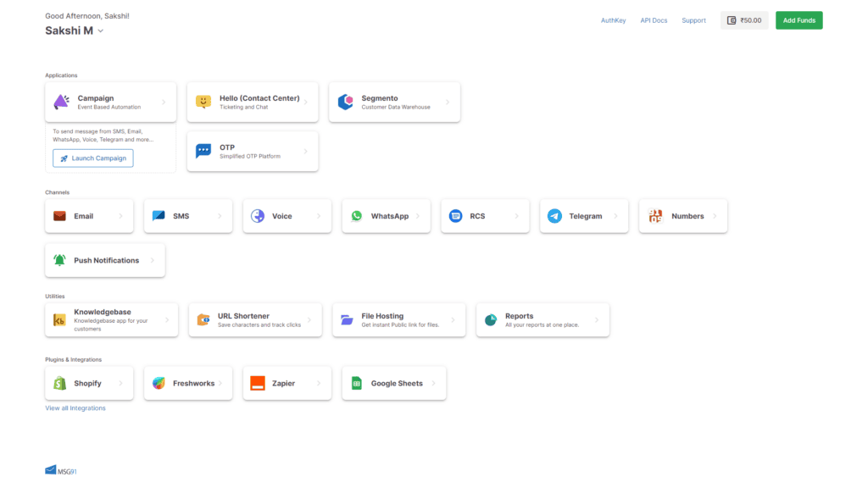This screenshot has height=488, width=868.
Task: Click the chevron on Zapier card
Action: (319, 383)
